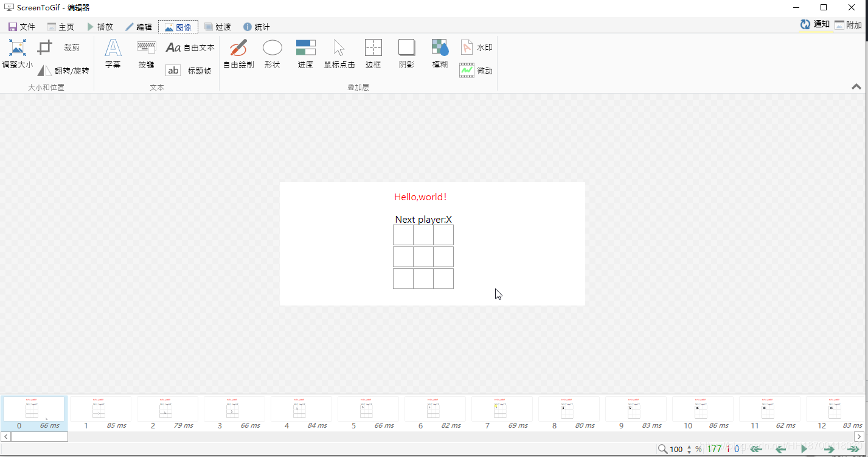
Task: Add a 边框 border overlay
Action: [373, 54]
